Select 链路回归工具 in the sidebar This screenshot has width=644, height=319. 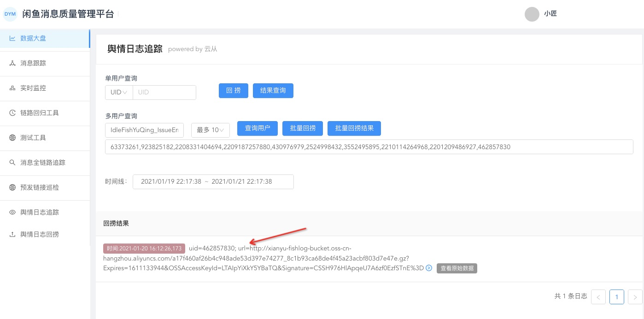(x=45, y=113)
